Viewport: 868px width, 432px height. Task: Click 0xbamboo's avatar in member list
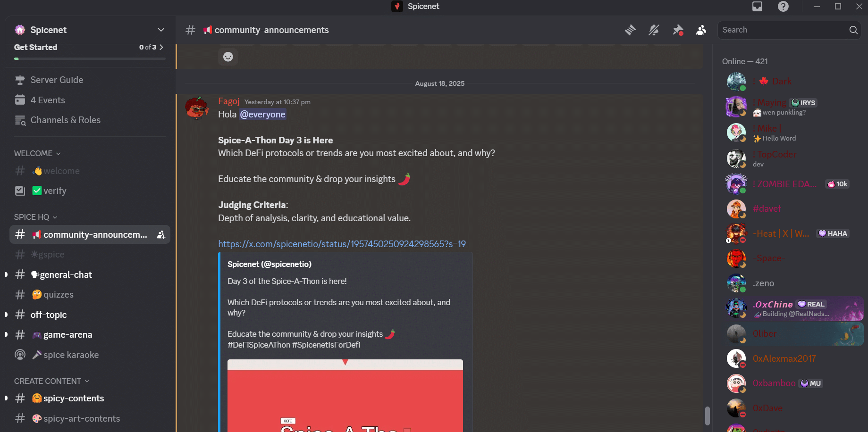point(736,383)
